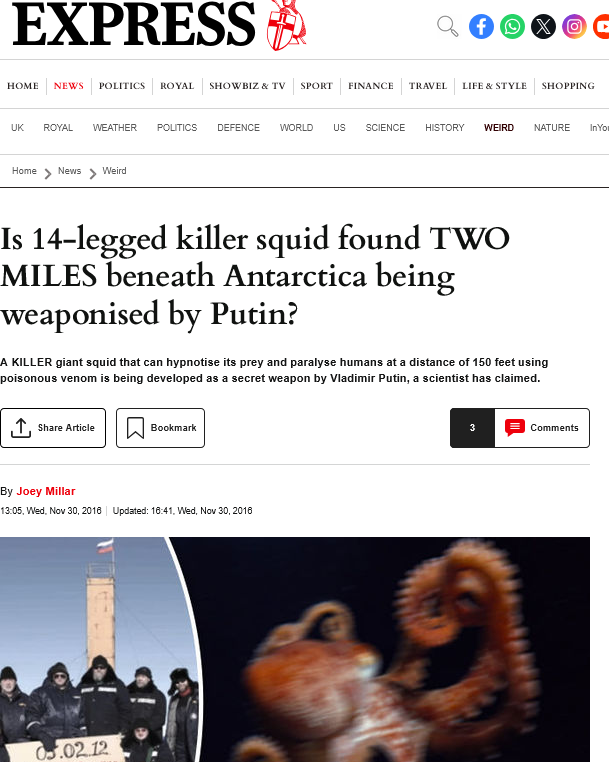This screenshot has height=762, width=609.
Task: Open the SCIENCE sub-section tab
Action: tap(385, 128)
